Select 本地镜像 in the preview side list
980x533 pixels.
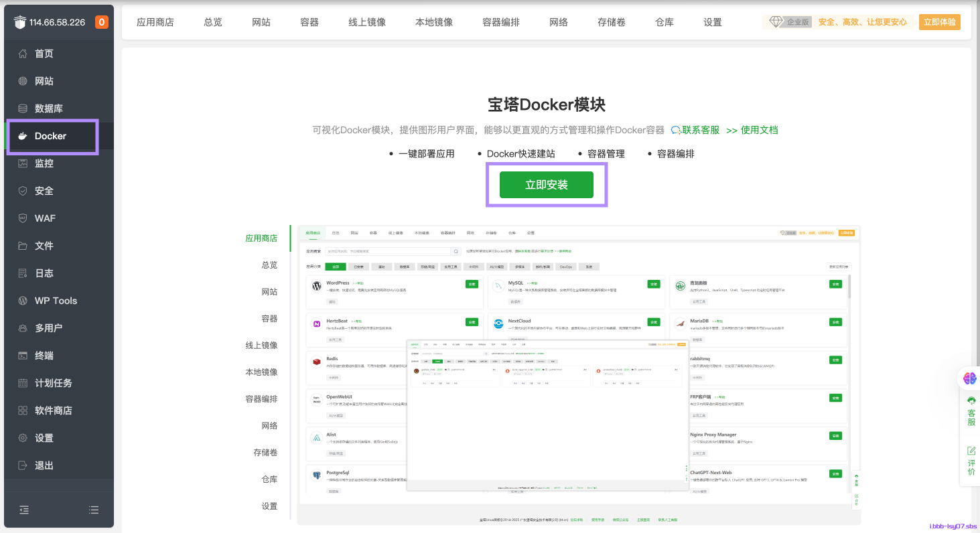[261, 372]
